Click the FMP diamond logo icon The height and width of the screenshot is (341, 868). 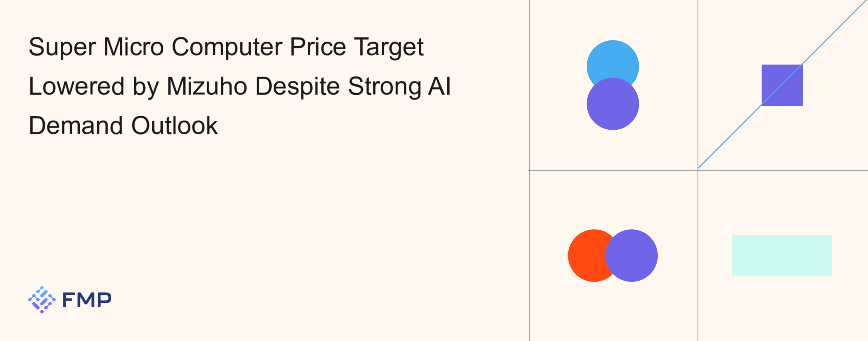pos(42,300)
